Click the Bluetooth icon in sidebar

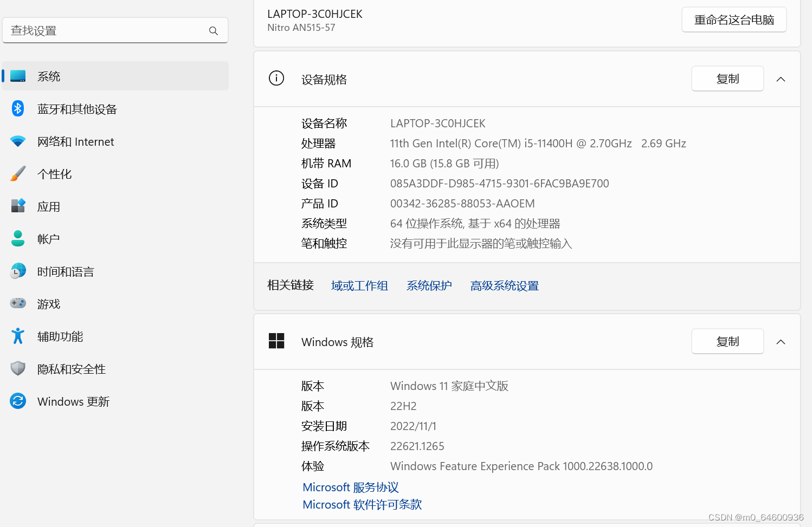[18, 108]
